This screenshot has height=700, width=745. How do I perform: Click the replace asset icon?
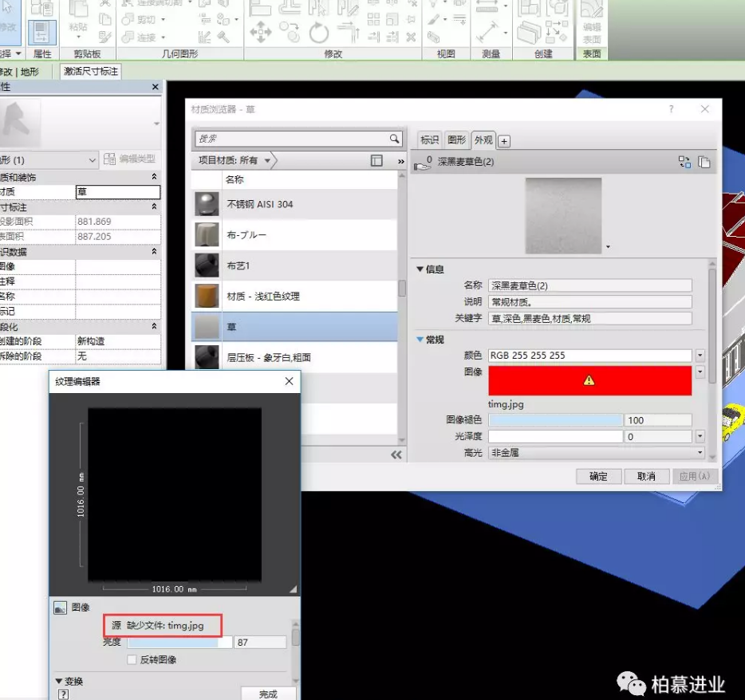coord(684,162)
